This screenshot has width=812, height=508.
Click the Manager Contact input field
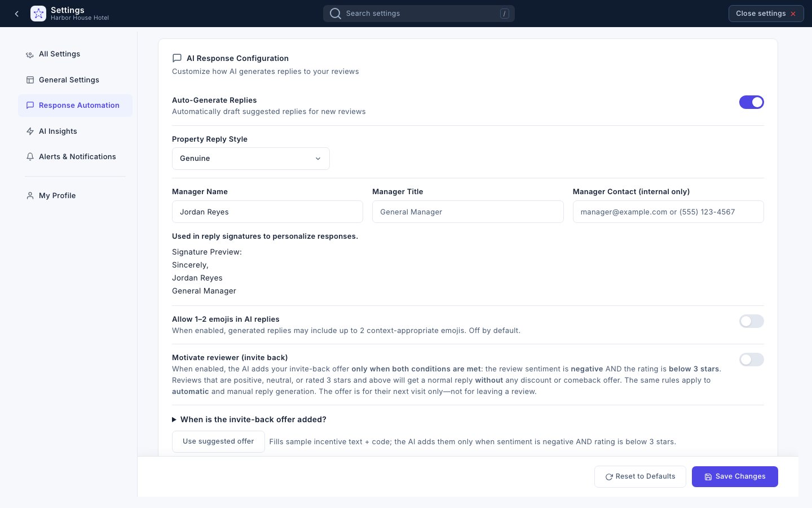(668, 212)
